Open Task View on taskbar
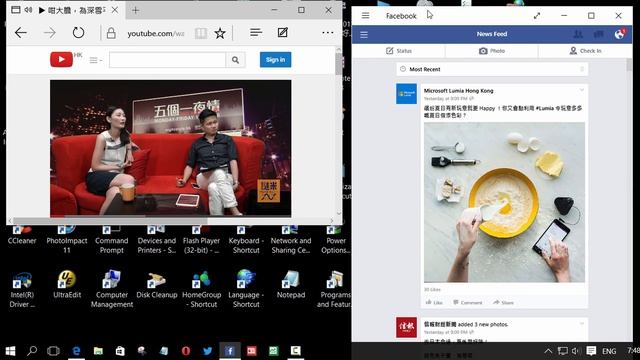 point(53,351)
